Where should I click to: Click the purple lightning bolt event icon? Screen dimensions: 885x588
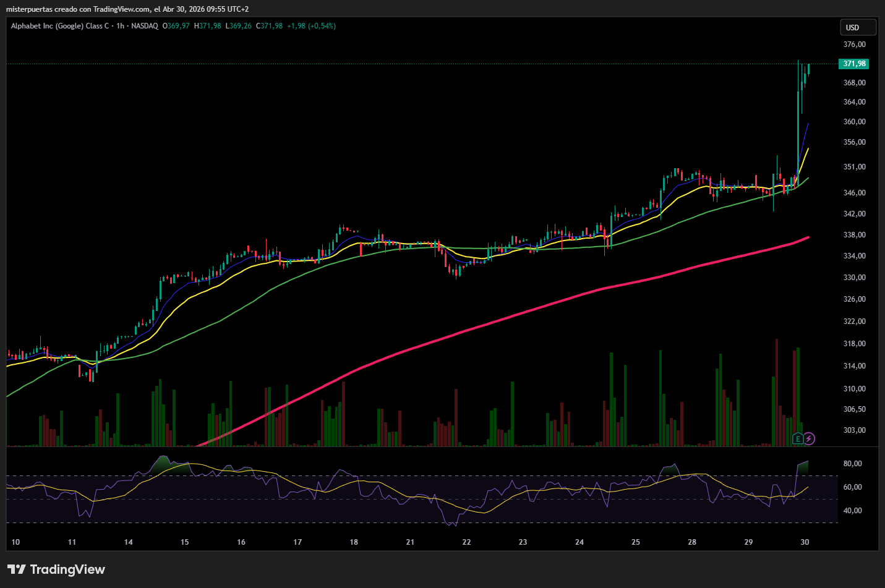(809, 439)
